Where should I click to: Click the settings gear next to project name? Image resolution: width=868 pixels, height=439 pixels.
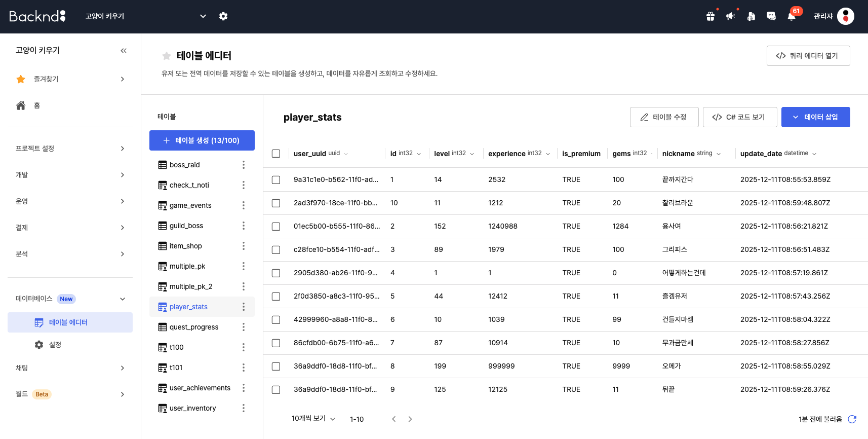coord(223,16)
